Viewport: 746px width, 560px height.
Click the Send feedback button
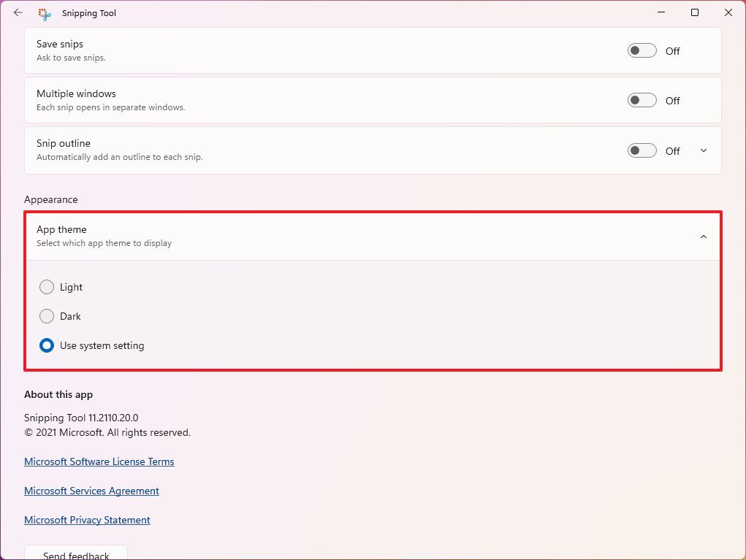click(x=75, y=554)
